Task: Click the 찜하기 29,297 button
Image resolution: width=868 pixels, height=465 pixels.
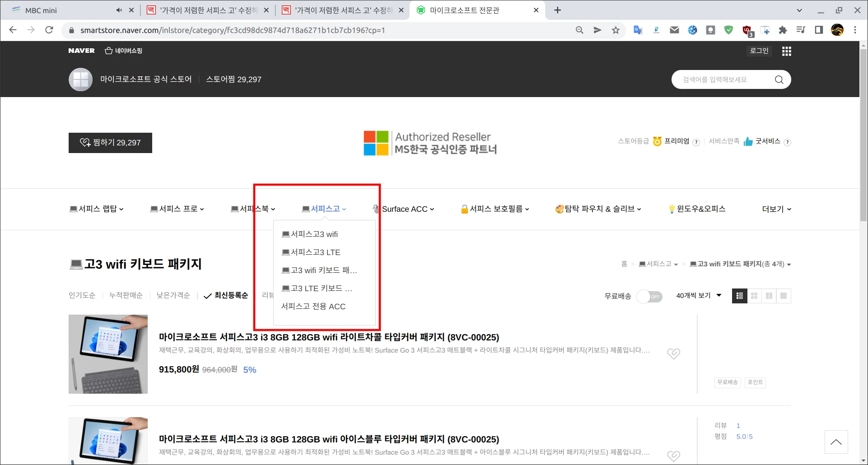Action: (110, 143)
